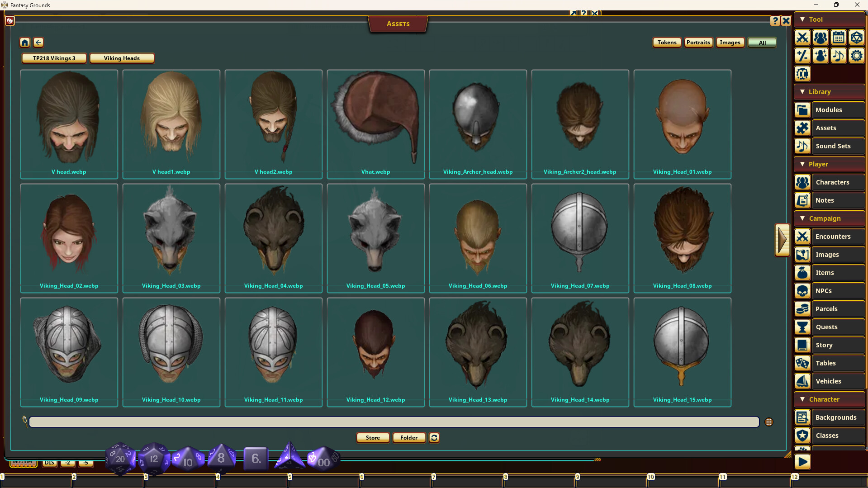Open the Calendar tool
Screen dimensions: 868x488
coord(838,38)
